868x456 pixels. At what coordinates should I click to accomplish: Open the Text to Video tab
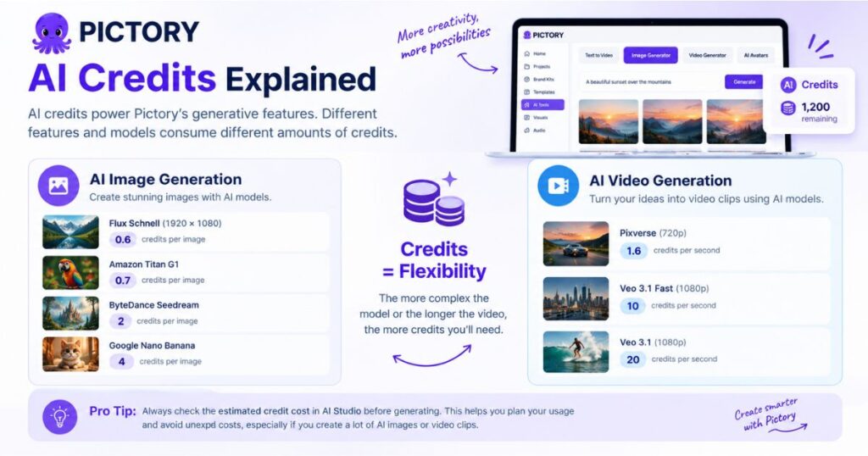pos(598,55)
